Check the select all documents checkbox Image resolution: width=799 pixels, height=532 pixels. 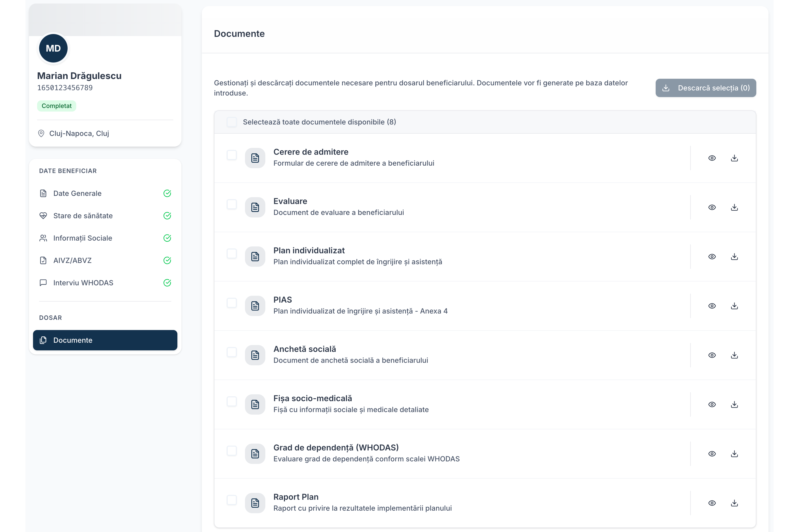coord(232,122)
